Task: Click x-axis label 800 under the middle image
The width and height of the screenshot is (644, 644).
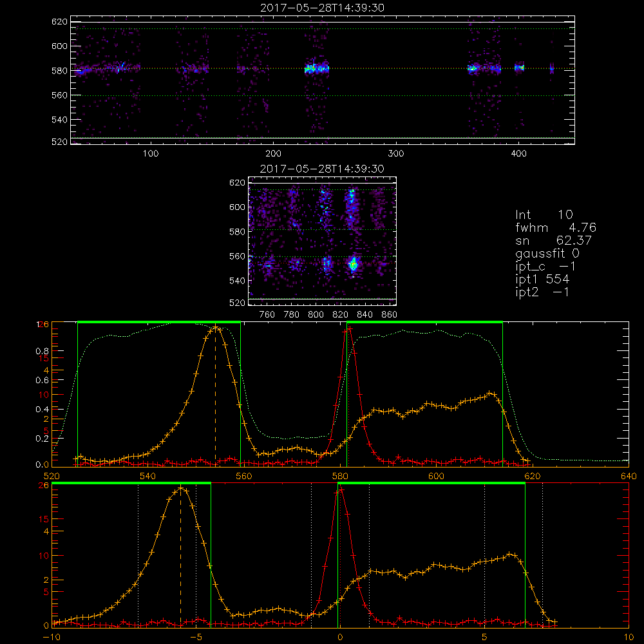Action: point(316,315)
